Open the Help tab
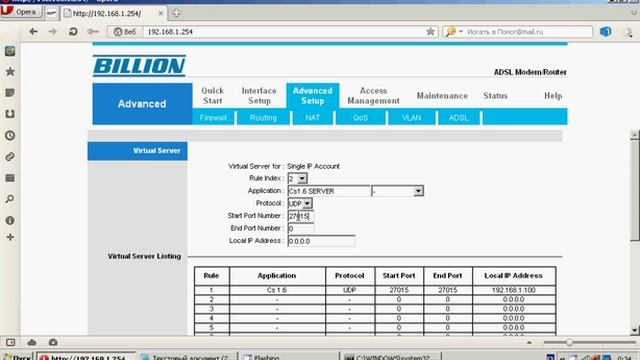 pos(553,96)
